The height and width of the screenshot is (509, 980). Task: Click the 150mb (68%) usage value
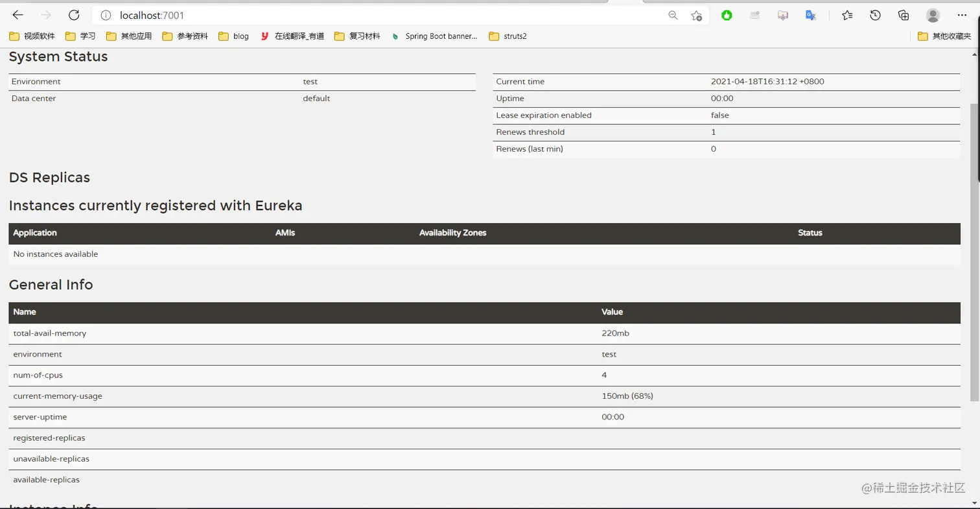coord(627,396)
